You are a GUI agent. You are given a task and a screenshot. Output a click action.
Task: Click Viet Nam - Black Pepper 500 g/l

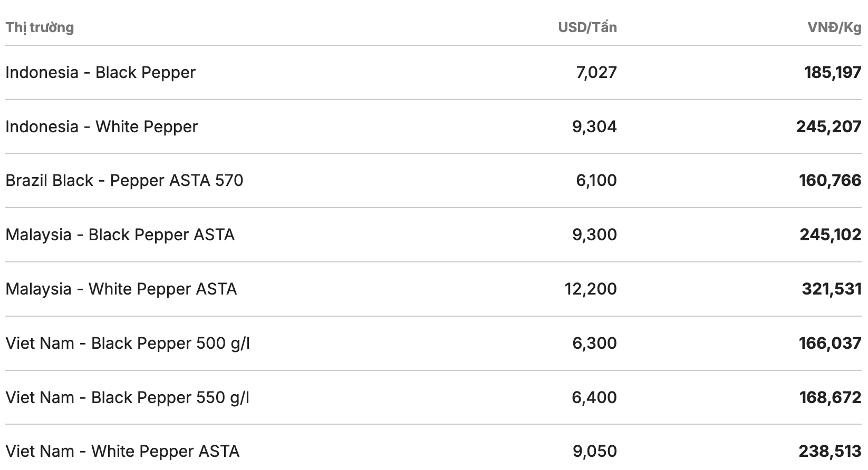click(128, 344)
